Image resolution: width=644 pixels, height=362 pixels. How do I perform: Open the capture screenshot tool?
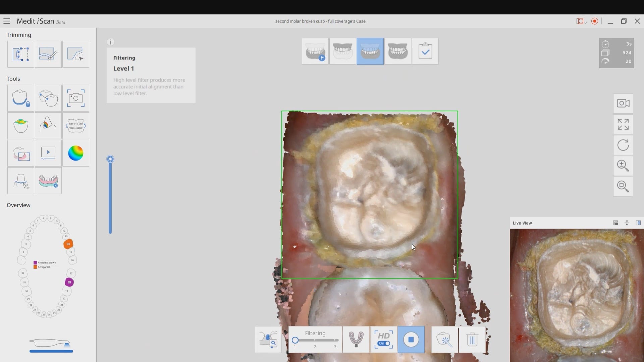[x=75, y=98]
